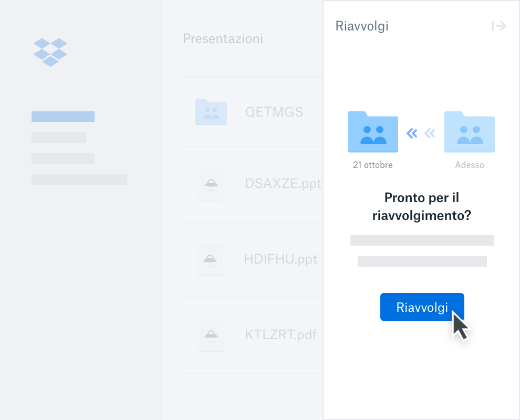This screenshot has height=420, width=520.
Task: Select the KTLZRT.pdf file name
Action: [280, 335]
